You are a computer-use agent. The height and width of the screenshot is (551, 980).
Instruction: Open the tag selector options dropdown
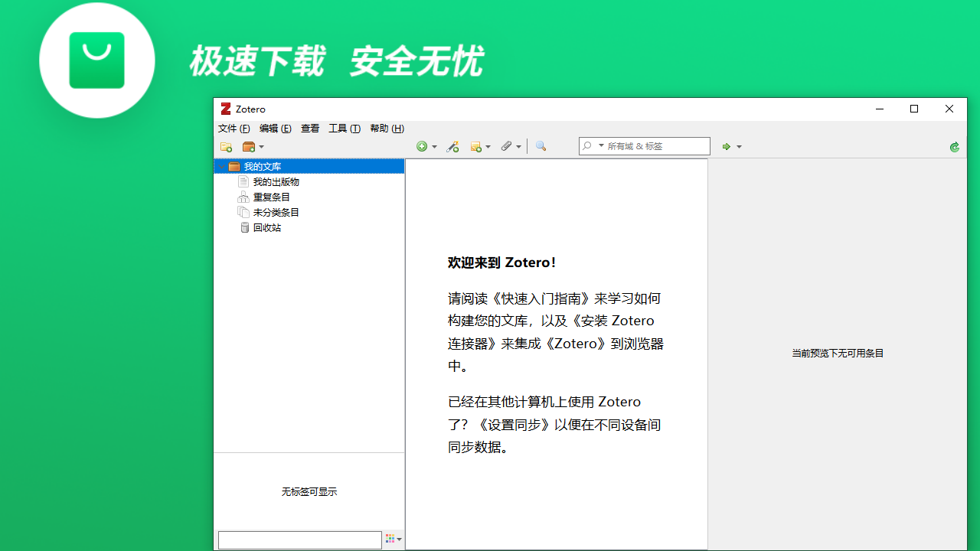click(393, 540)
